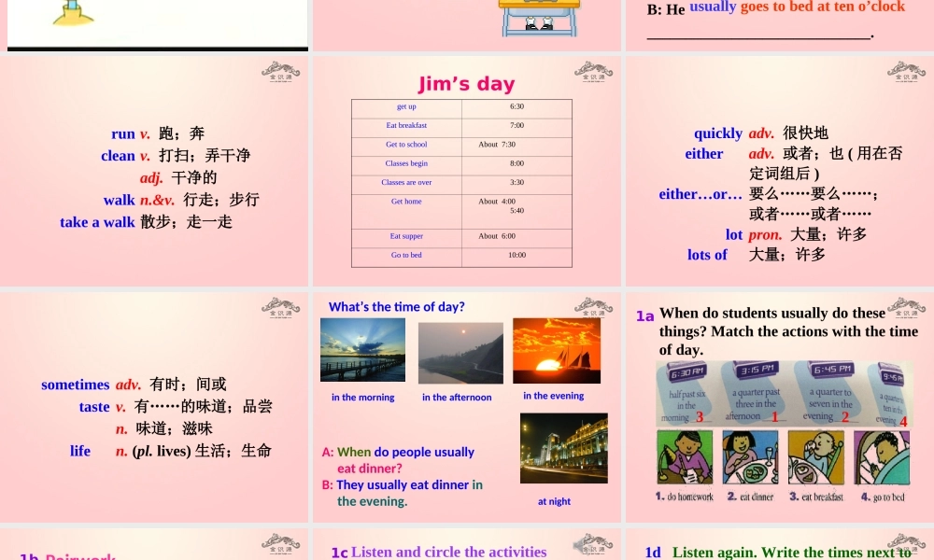Open the 1c 'Listen and circle' slide
Image resolution: width=934 pixels, height=560 pixels.
click(466, 544)
